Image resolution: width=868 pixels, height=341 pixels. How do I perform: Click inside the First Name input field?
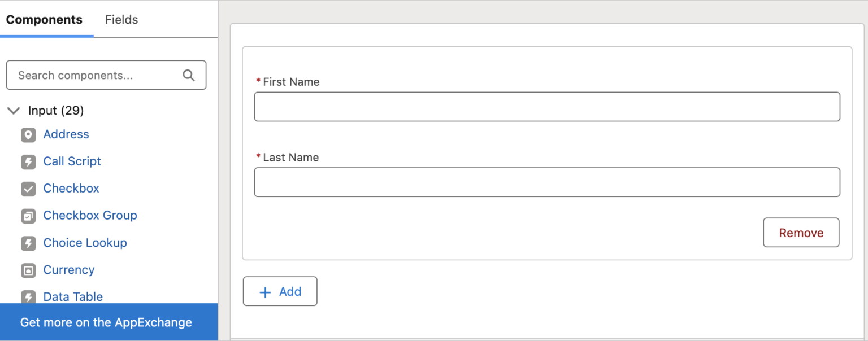[x=546, y=107]
